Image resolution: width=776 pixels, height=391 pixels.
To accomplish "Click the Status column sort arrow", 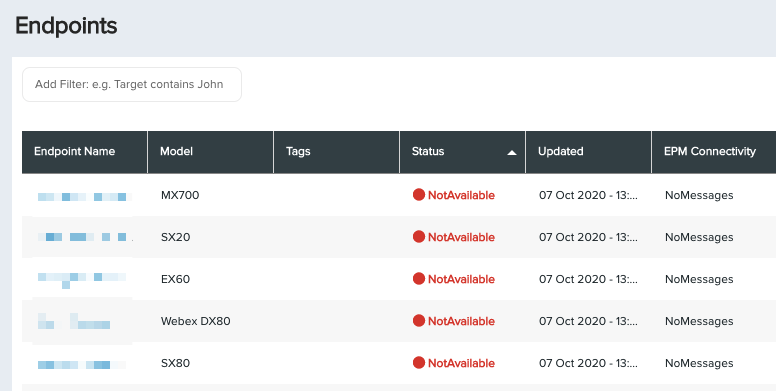I will [512, 152].
